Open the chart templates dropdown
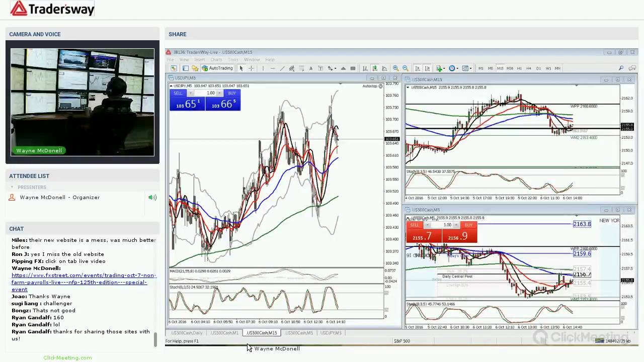This screenshot has height=362, width=644. pyautogui.click(x=467, y=68)
